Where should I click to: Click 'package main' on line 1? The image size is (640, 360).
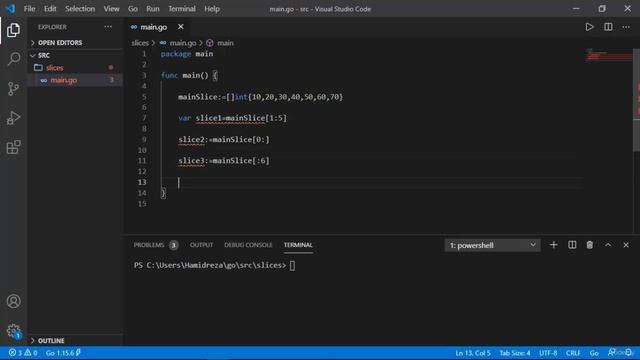pyautogui.click(x=187, y=54)
